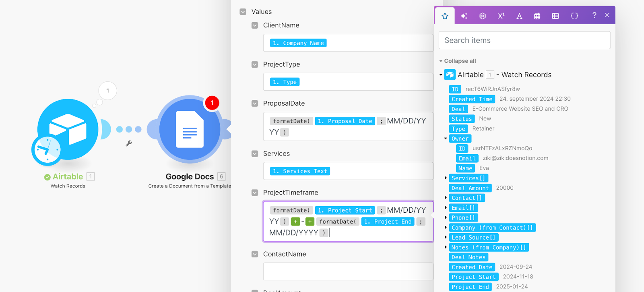The image size is (644, 292).
Task: Expand the Services[] array
Action: coord(446,178)
